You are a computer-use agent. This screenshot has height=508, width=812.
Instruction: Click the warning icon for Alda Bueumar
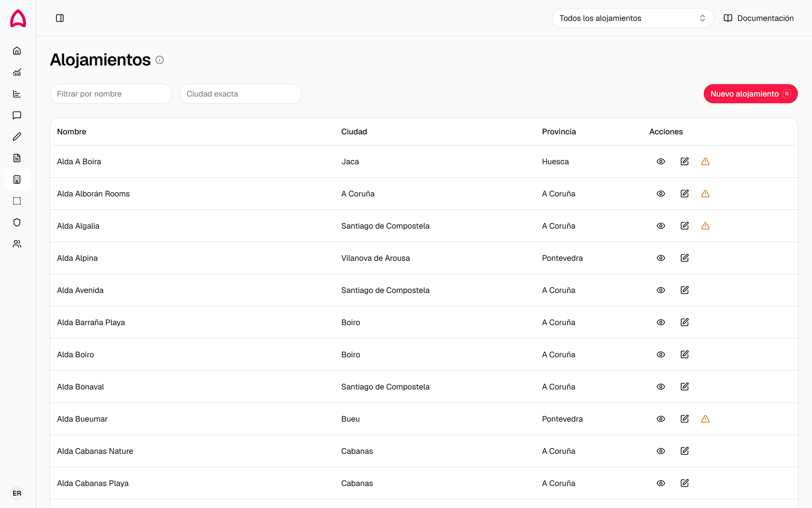point(705,419)
